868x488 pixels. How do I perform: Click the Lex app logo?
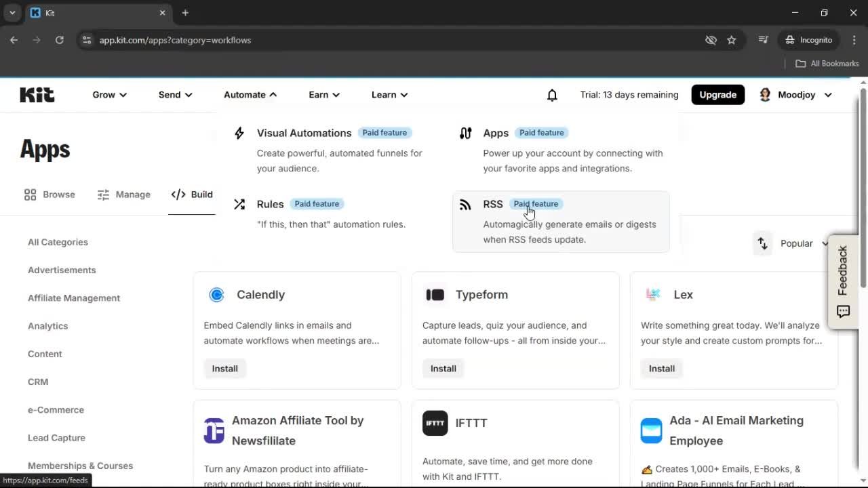[x=653, y=294]
